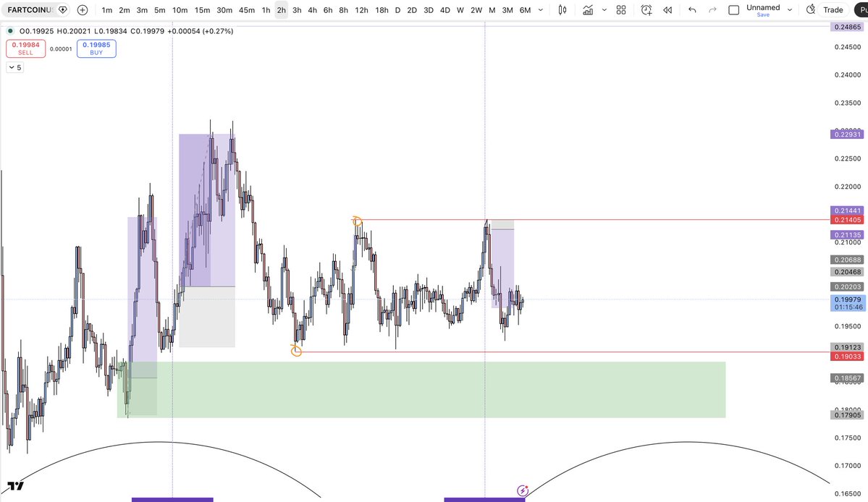Undo the last chart action

tap(692, 10)
